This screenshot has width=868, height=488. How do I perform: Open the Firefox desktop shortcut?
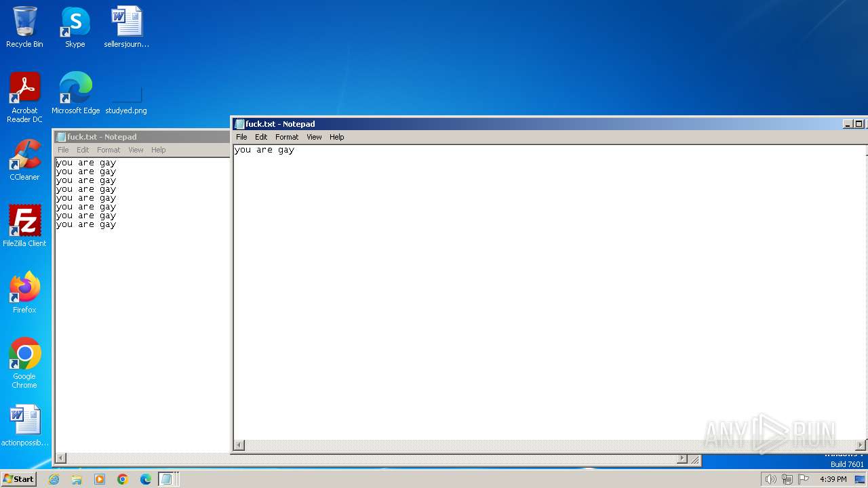[x=24, y=292]
